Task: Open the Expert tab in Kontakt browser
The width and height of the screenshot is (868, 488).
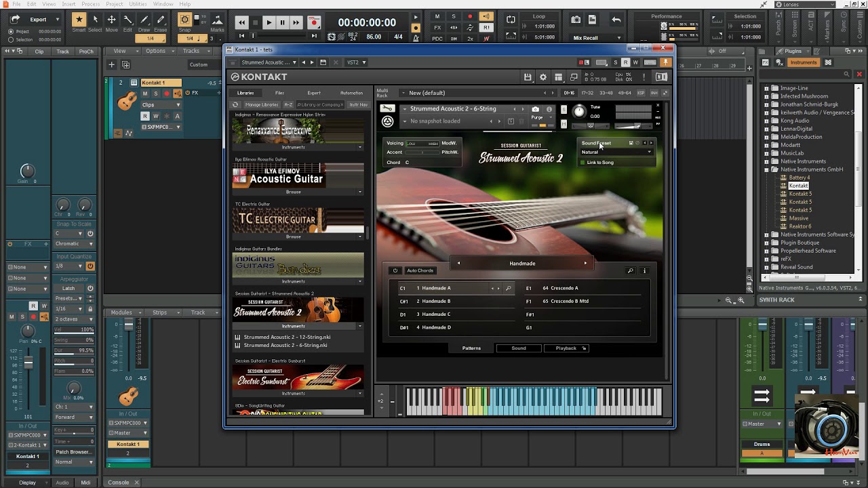Action: [314, 93]
